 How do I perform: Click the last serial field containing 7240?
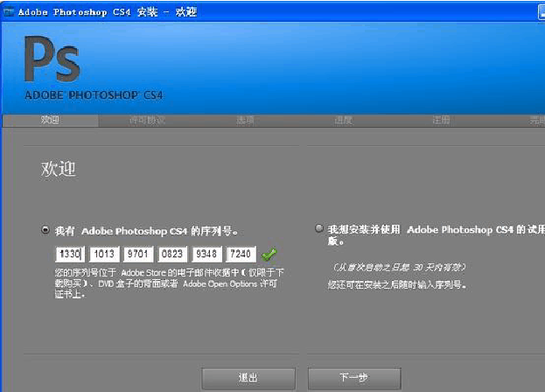[241, 255]
